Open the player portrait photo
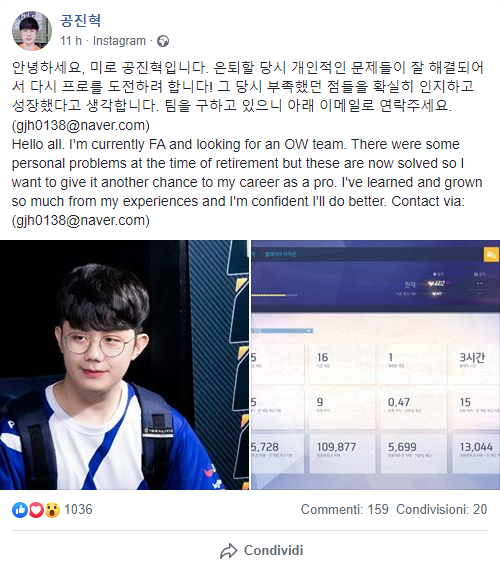Screen dimensions: 500x569 [124, 365]
